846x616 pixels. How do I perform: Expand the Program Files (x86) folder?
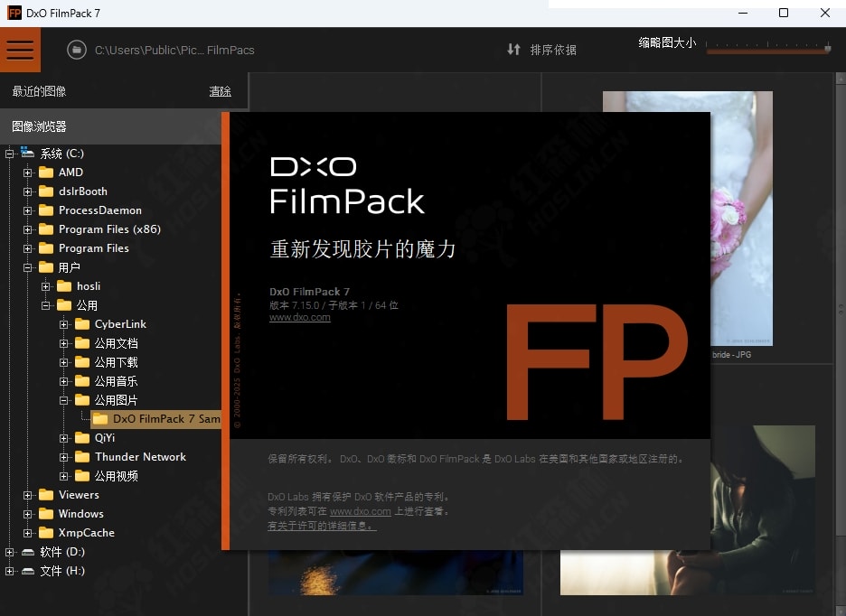point(27,229)
